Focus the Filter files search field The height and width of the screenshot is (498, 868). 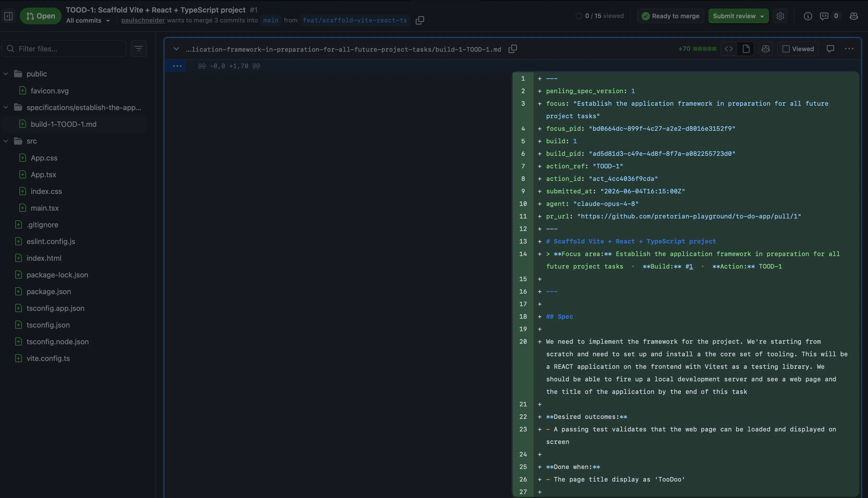[64, 49]
